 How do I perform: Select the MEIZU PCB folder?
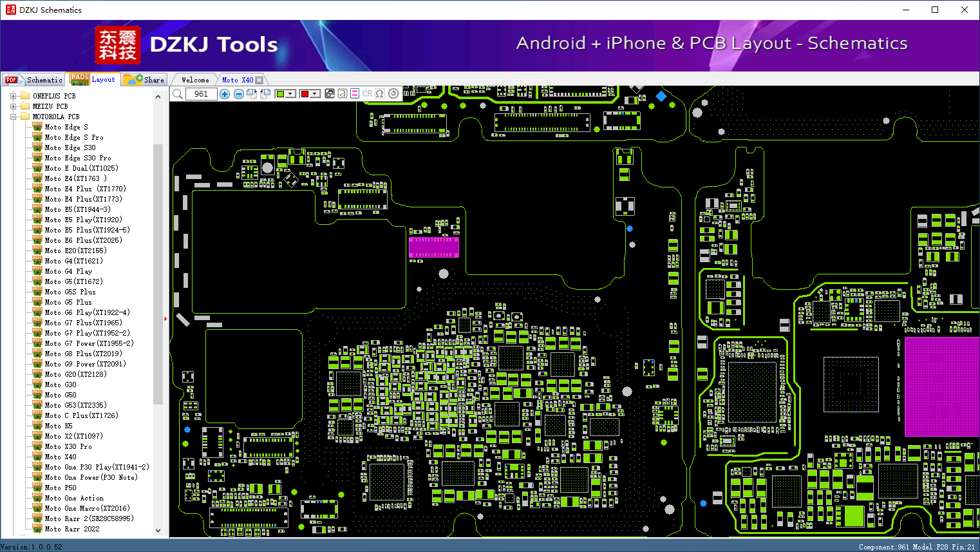[x=50, y=106]
